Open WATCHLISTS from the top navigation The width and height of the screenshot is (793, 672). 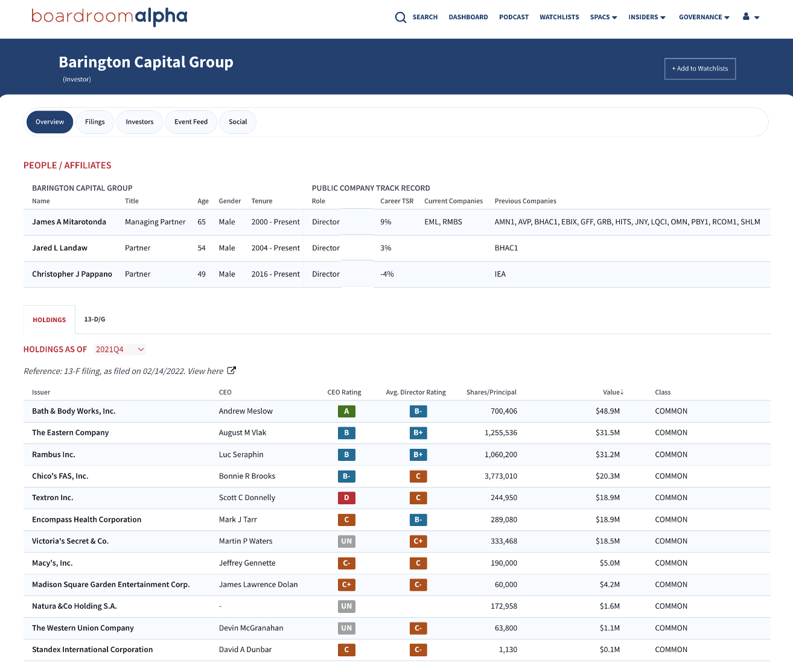559,17
